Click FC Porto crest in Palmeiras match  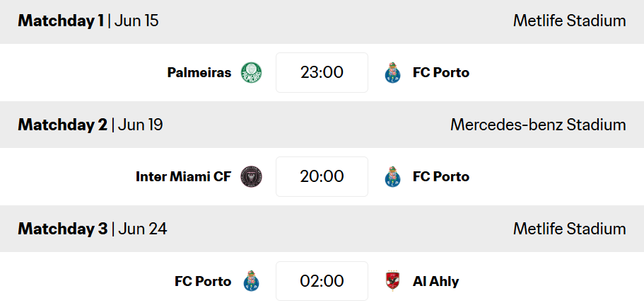[392, 72]
